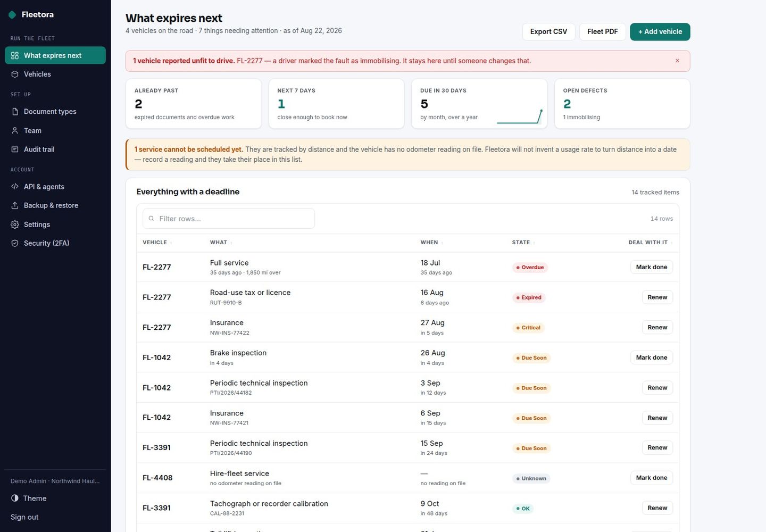Renew the FL-1042 Insurance row

[x=657, y=418]
